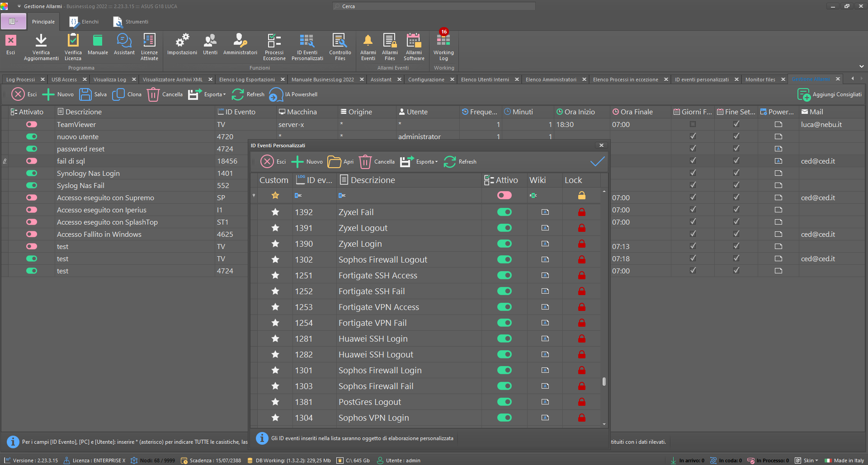Open the Skin dropdown in status bar
The image size is (868, 465).
[x=807, y=460]
